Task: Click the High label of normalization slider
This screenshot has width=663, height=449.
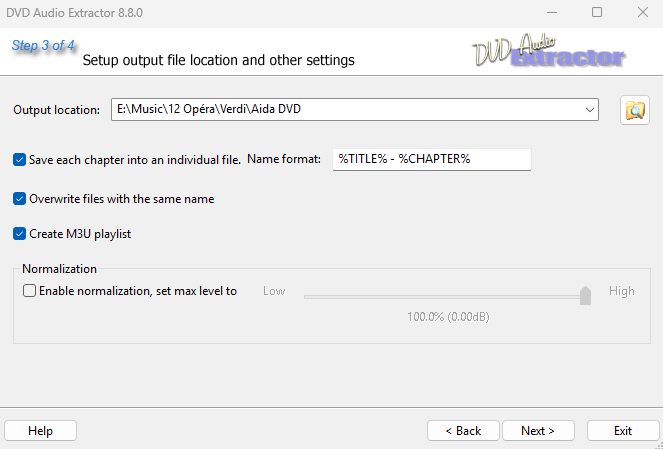Action: 622,291
